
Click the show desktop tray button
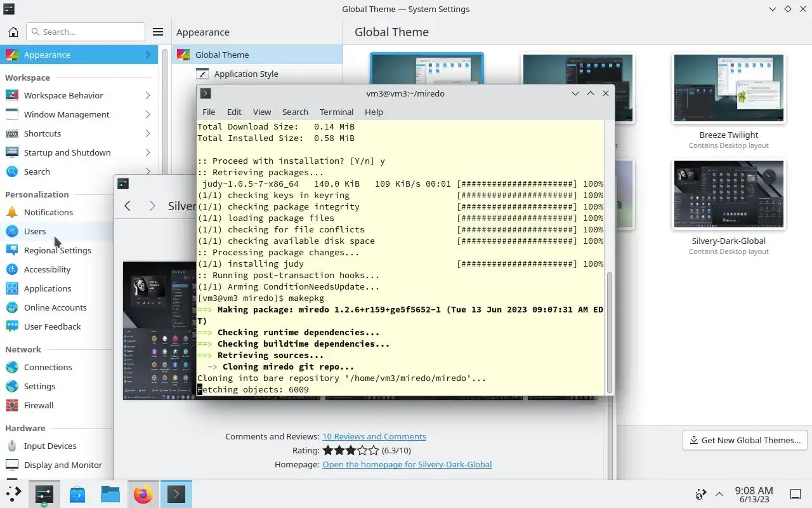[795, 494]
